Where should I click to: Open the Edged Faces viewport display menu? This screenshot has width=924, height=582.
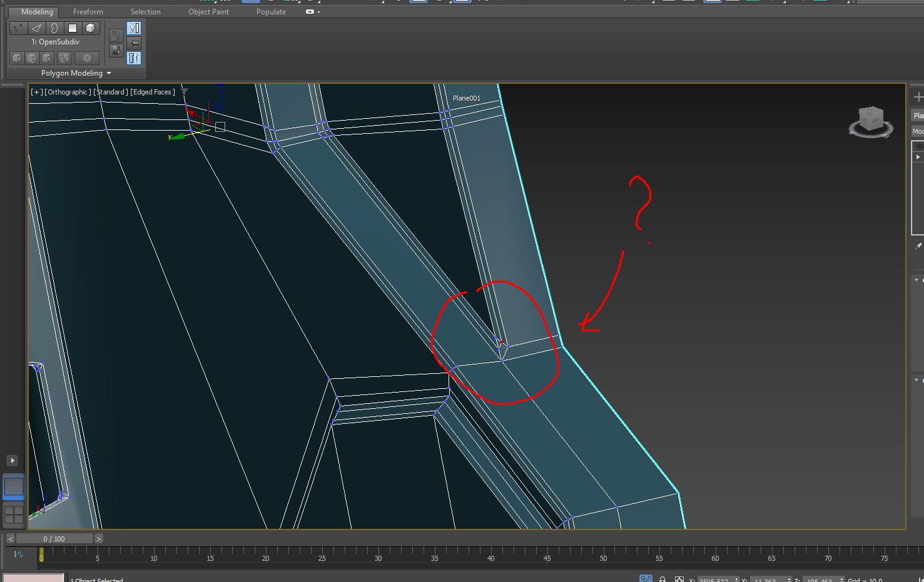point(153,92)
